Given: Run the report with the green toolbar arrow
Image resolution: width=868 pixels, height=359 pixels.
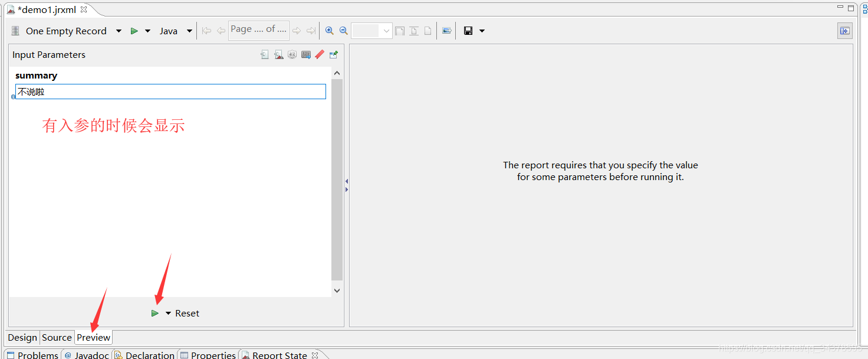Looking at the screenshot, I should pyautogui.click(x=134, y=31).
